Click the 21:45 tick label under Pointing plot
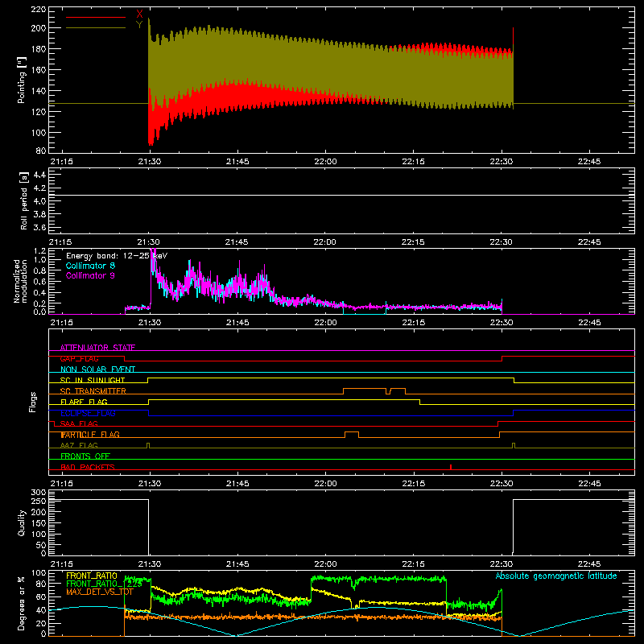644x644 pixels. tap(237, 162)
